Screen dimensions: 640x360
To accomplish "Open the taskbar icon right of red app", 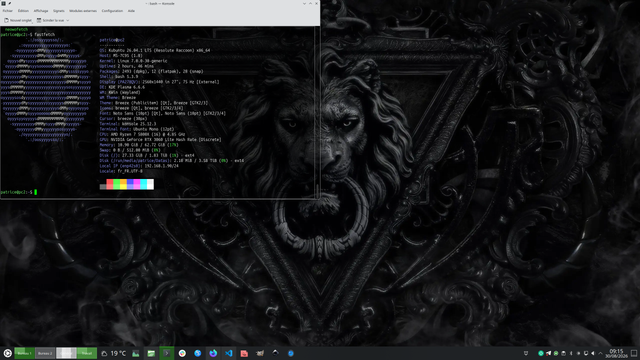I will point(260,353).
